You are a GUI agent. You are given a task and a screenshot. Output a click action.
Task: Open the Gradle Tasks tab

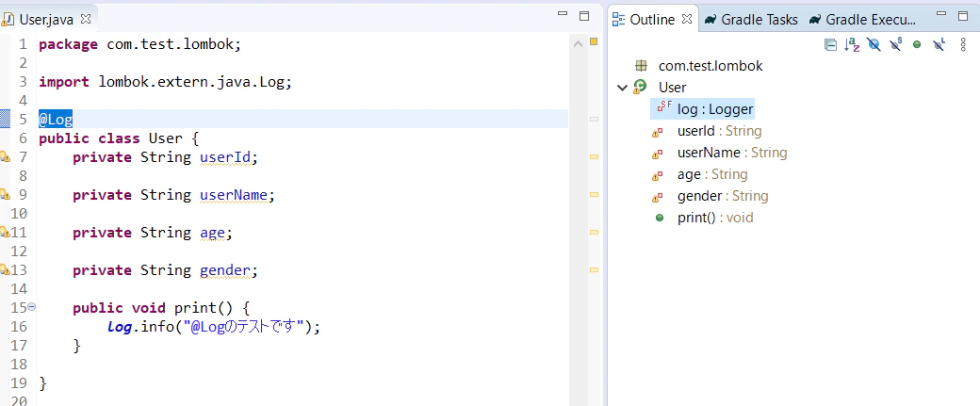click(751, 20)
